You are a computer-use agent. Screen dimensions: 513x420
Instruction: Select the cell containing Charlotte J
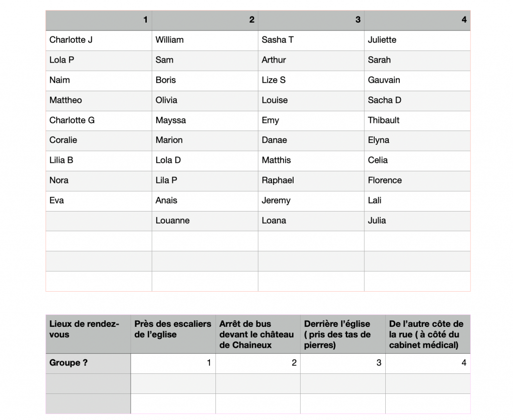(99, 40)
